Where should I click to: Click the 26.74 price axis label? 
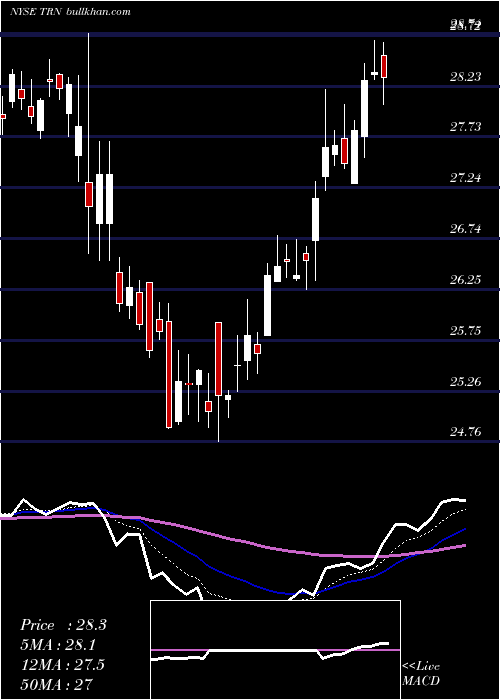(x=466, y=229)
